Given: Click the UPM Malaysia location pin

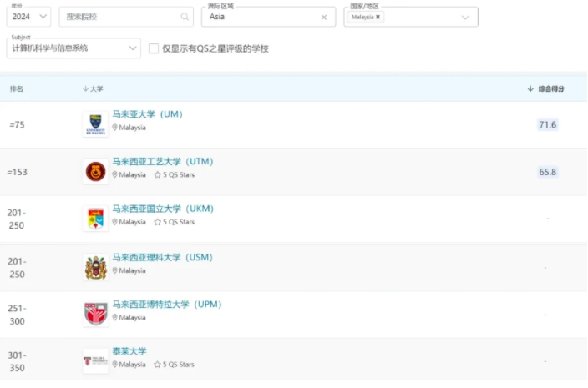Looking at the screenshot, I should point(114,317).
